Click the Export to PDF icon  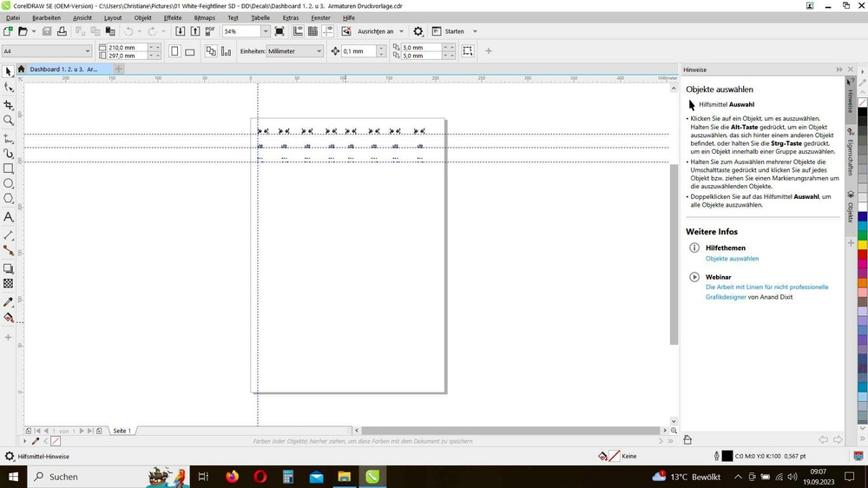click(x=209, y=31)
